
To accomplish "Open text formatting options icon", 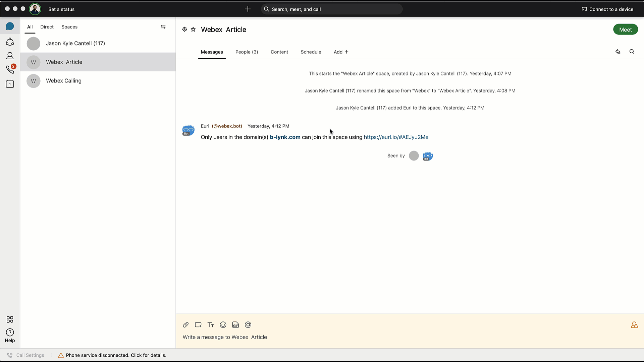I will click(x=211, y=325).
